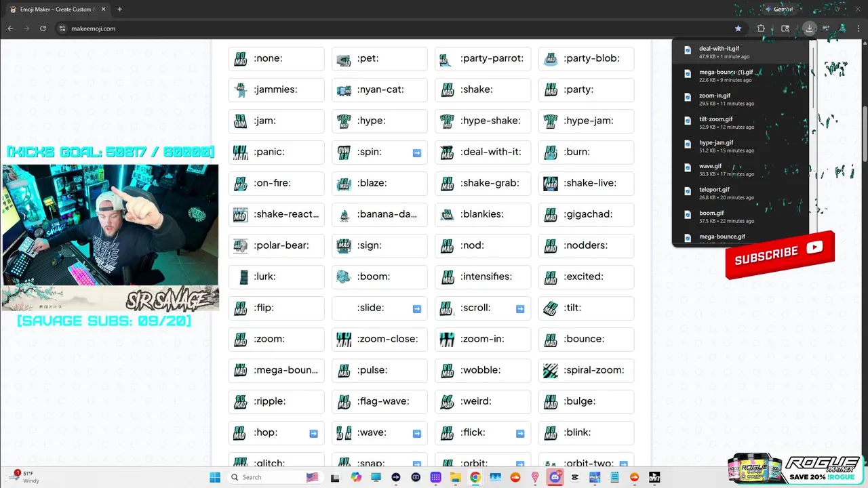The height and width of the screenshot is (488, 868).
Task: Click the arrow badge on :flick:
Action: pyautogui.click(x=520, y=434)
